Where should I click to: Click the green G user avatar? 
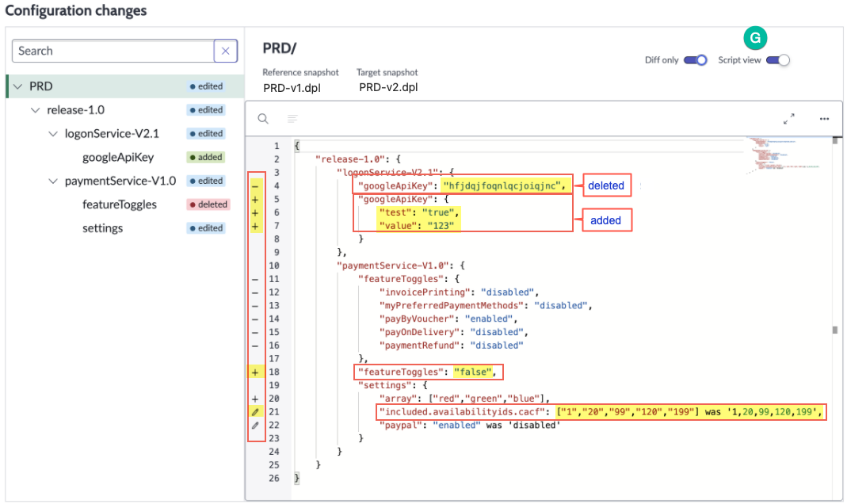pyautogui.click(x=755, y=38)
